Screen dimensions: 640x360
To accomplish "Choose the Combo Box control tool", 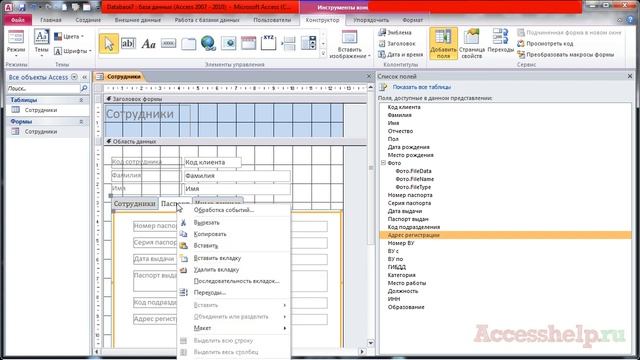I will coord(309,43).
